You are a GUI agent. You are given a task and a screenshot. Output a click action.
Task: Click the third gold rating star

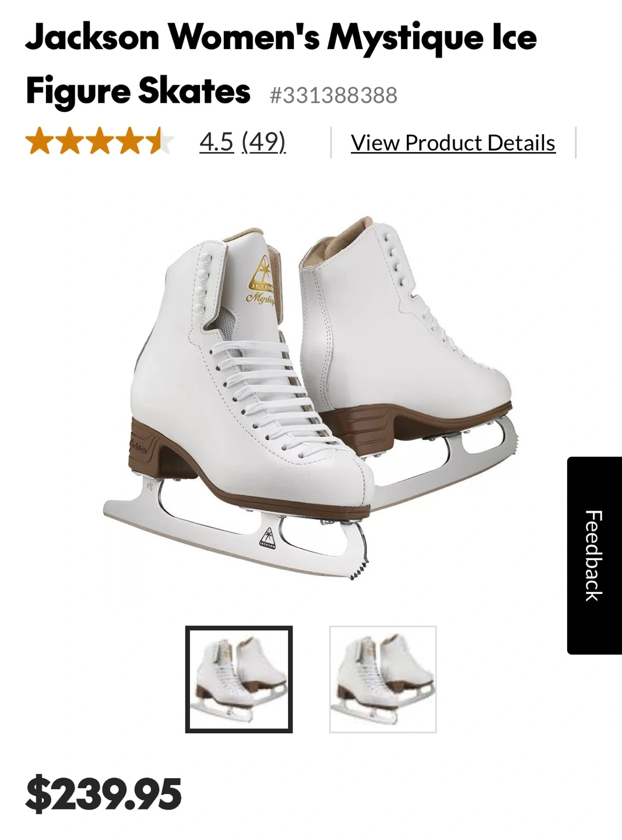click(100, 142)
